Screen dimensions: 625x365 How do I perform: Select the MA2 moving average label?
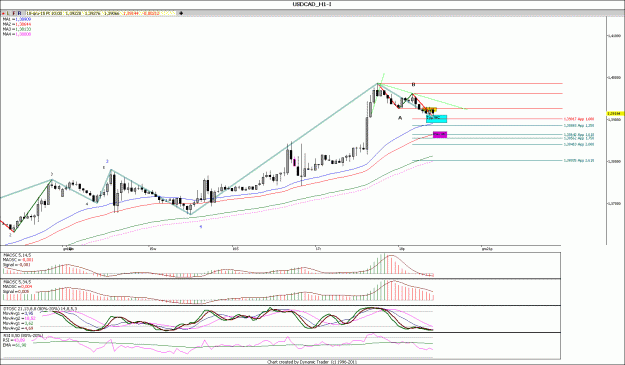(x=17, y=24)
